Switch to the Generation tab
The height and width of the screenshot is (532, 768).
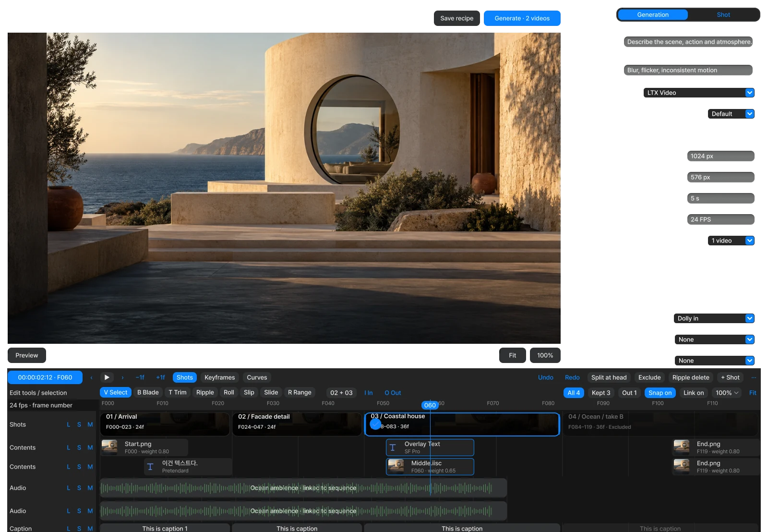tap(653, 15)
